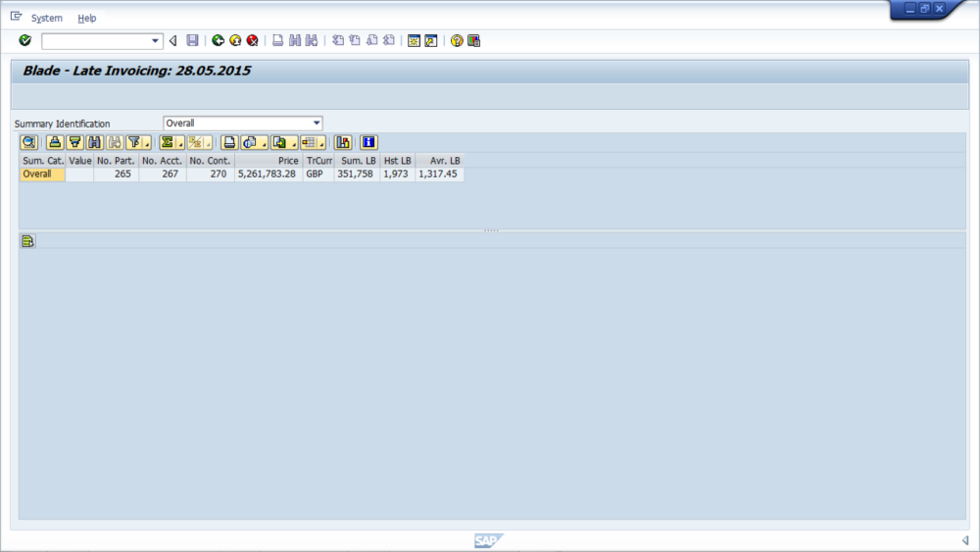Click the yellow Exit icon
Image resolution: width=980 pixels, height=552 pixels.
tap(235, 40)
